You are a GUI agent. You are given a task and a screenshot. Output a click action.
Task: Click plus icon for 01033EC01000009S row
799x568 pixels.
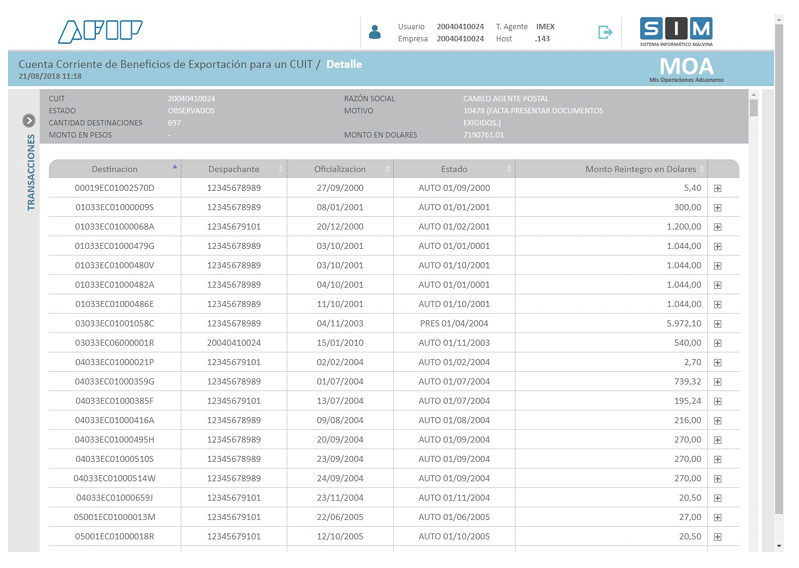click(x=717, y=208)
